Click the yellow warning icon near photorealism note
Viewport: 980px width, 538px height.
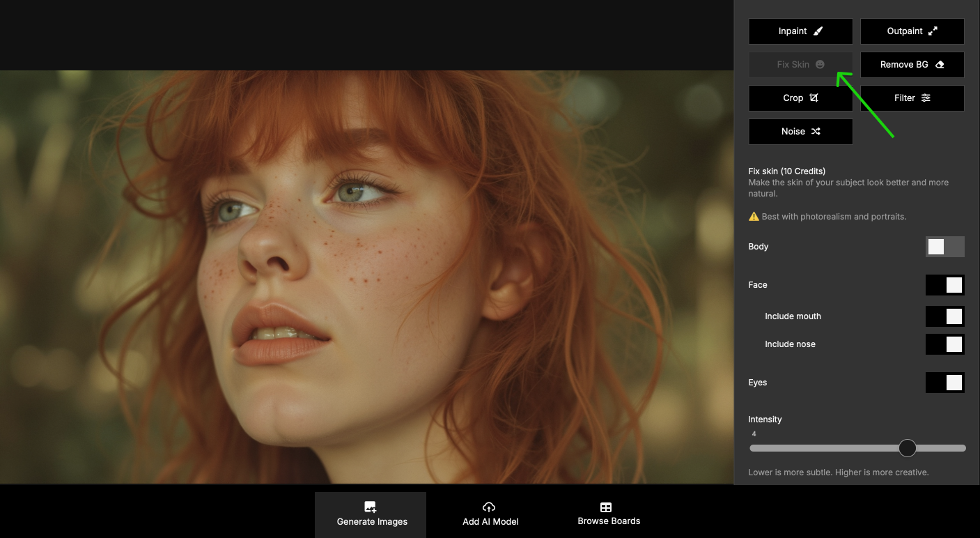click(754, 217)
